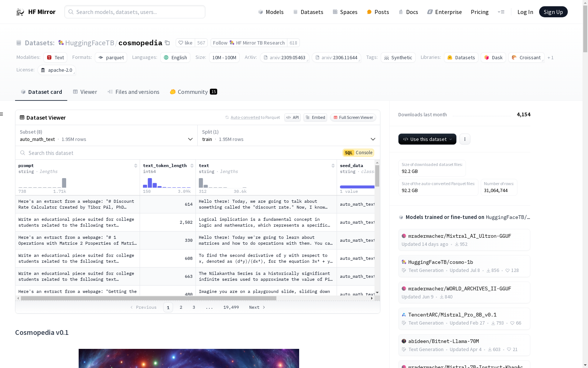Go to page 2 of dataset

point(181,307)
